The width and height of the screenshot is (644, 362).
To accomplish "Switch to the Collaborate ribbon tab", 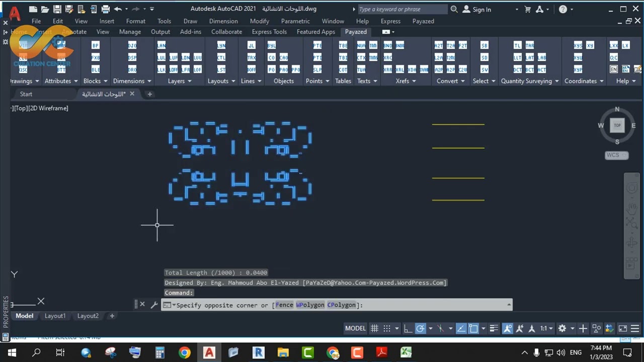I will tap(226, 32).
